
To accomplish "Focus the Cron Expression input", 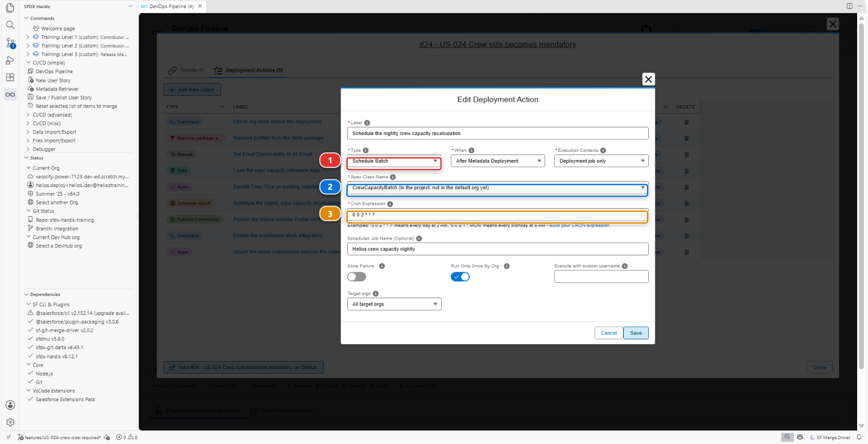I will pyautogui.click(x=497, y=215).
